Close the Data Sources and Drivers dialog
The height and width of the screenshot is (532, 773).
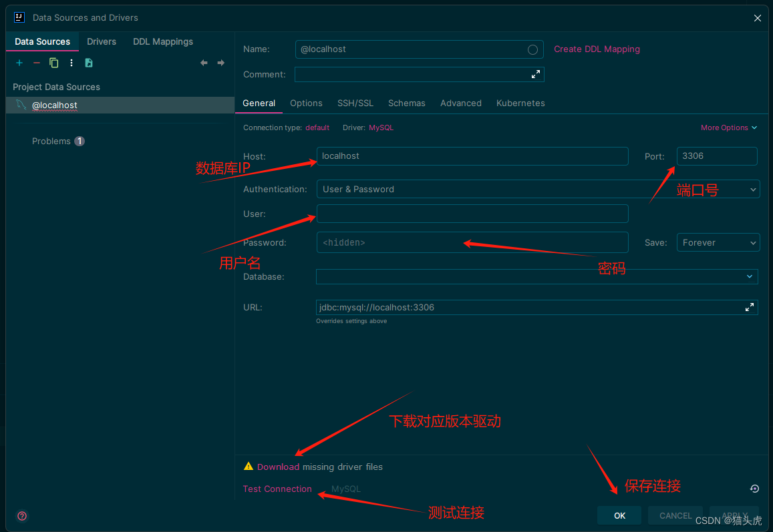pos(757,18)
